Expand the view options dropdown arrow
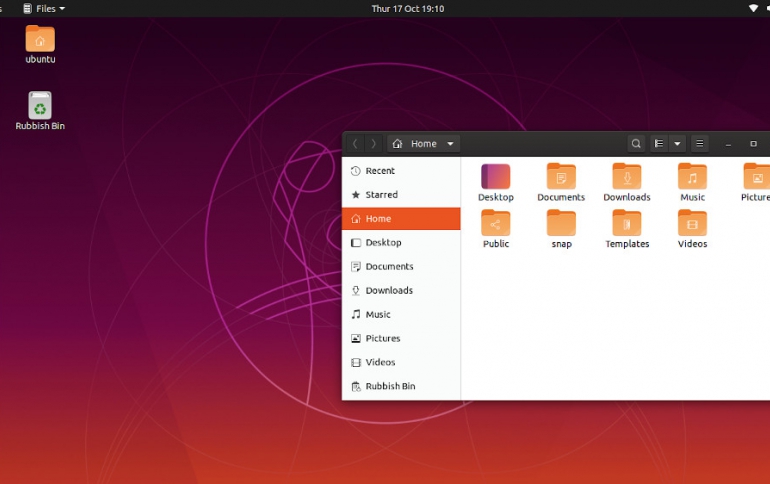 (x=677, y=144)
